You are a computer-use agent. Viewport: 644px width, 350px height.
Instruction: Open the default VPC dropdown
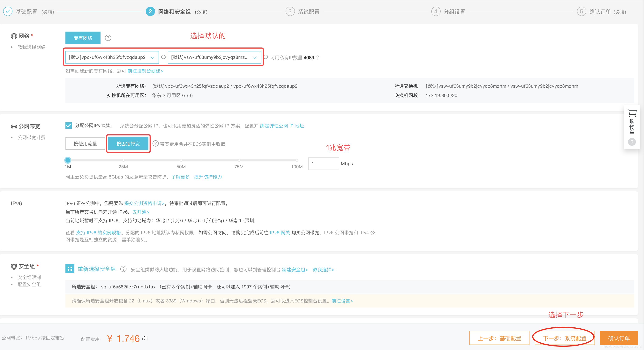(112, 57)
